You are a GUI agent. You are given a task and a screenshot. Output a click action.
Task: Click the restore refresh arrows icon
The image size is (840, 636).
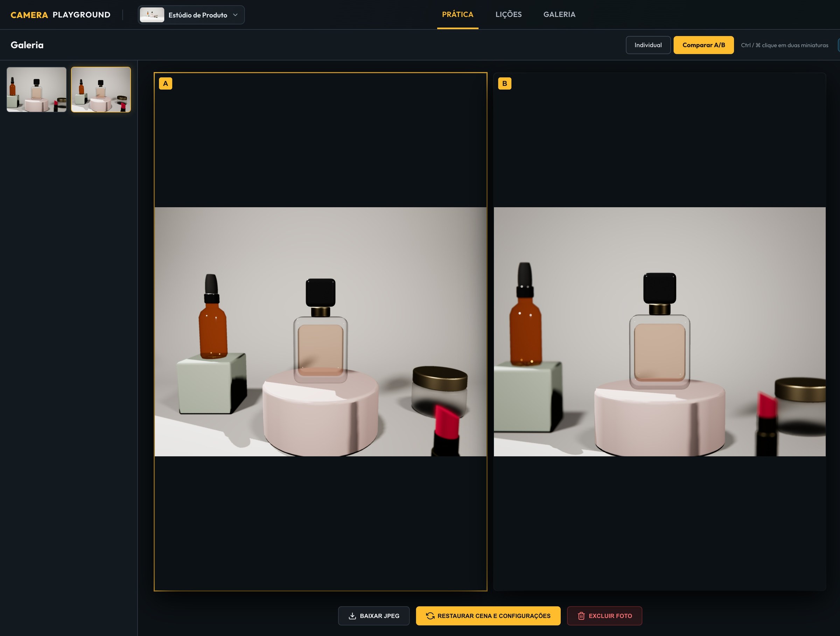[430, 615]
